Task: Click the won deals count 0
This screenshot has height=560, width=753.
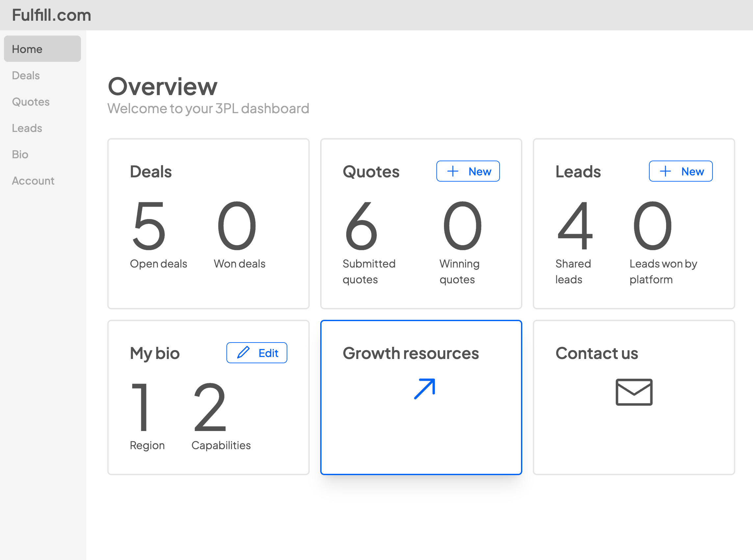Action: pos(237,226)
